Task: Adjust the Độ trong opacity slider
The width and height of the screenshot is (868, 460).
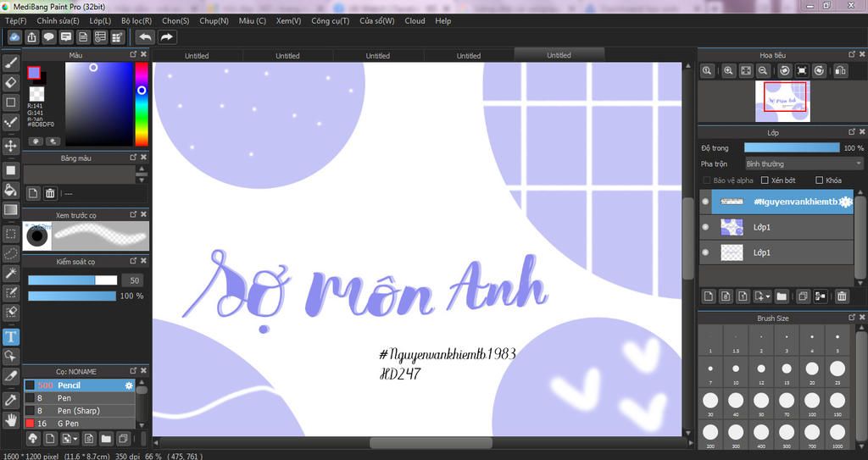Action: (792, 147)
